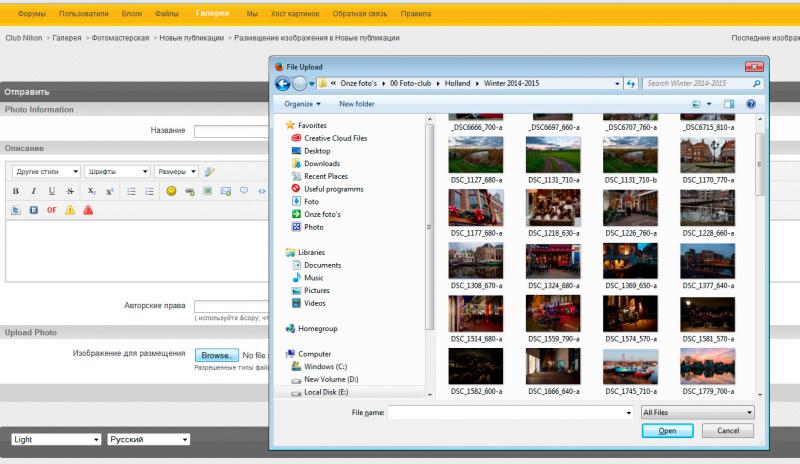Click the dialog's blue Back arrow
This screenshot has width=800, height=464.
(283, 83)
